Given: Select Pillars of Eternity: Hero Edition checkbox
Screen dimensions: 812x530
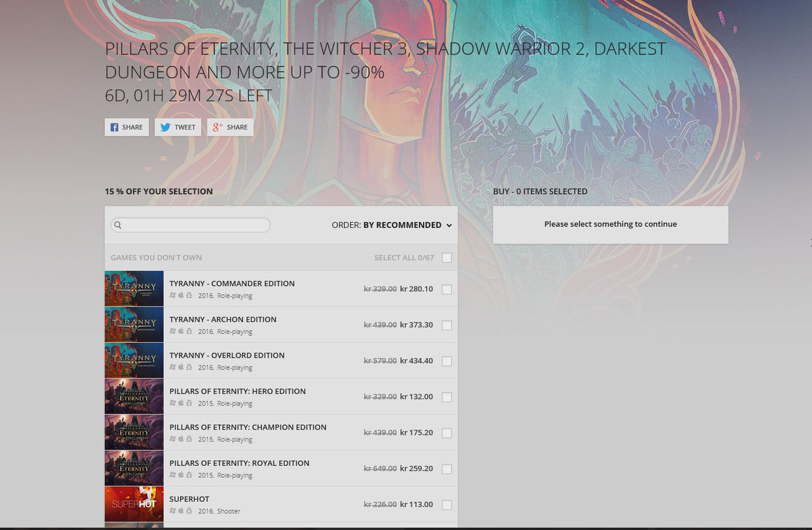Looking at the screenshot, I should pos(447,397).
